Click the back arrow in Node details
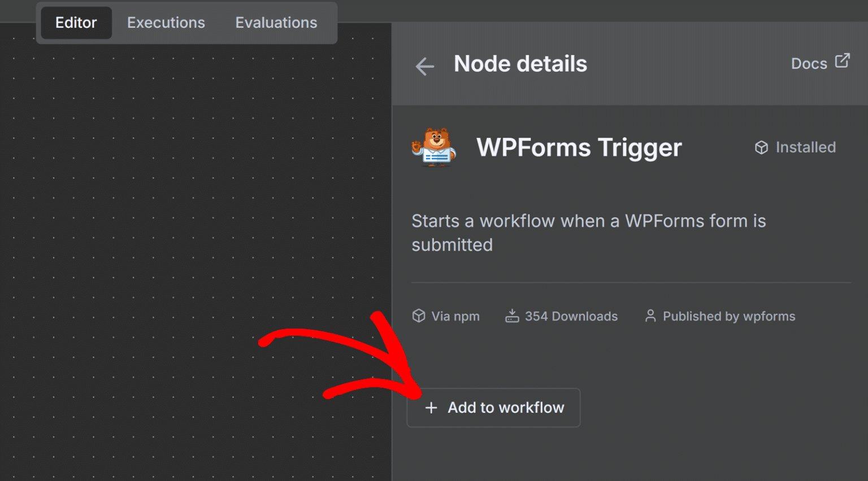This screenshot has height=481, width=868. point(424,66)
